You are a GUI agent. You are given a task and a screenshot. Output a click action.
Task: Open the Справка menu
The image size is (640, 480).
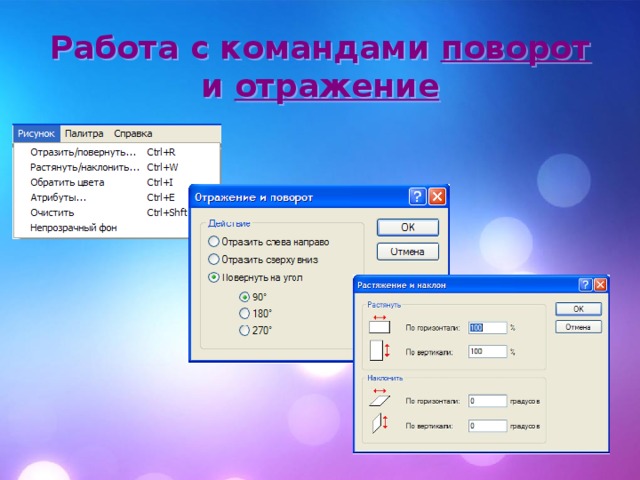pyautogui.click(x=133, y=133)
